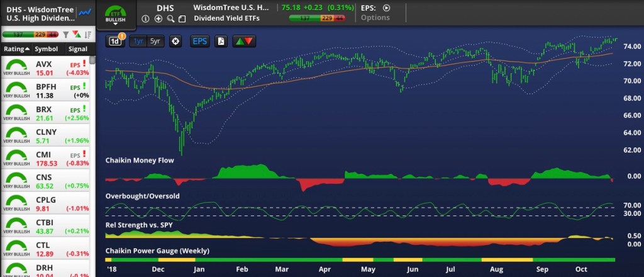Viewport: 644px width, 277px height.
Task: Toggle the EPS chart overlay
Action: tap(199, 42)
